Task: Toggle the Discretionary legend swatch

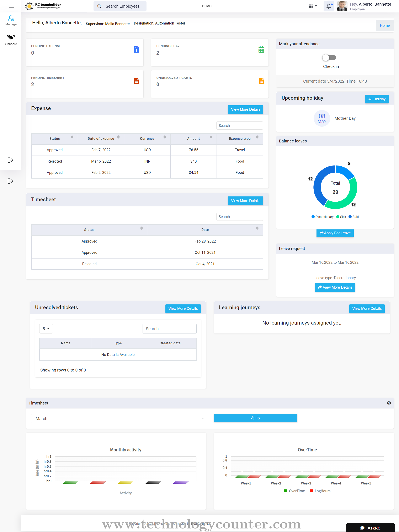Action: click(313, 217)
